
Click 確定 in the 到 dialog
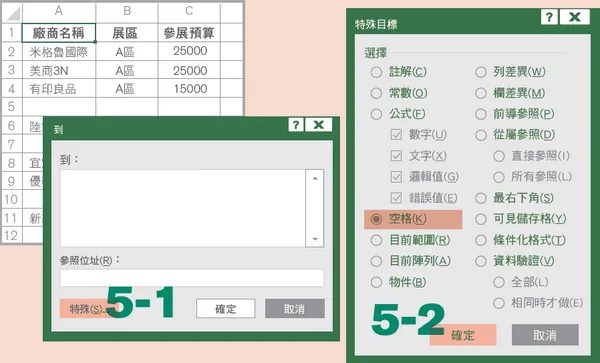click(225, 309)
